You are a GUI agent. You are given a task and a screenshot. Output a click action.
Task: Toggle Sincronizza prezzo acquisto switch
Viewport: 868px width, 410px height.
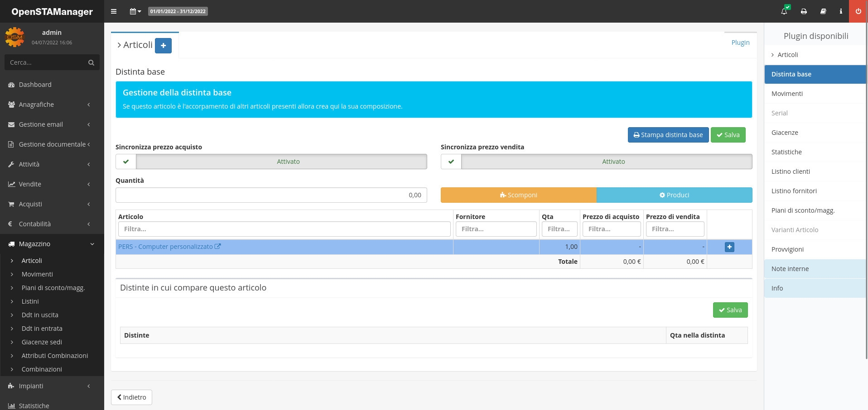click(x=271, y=162)
